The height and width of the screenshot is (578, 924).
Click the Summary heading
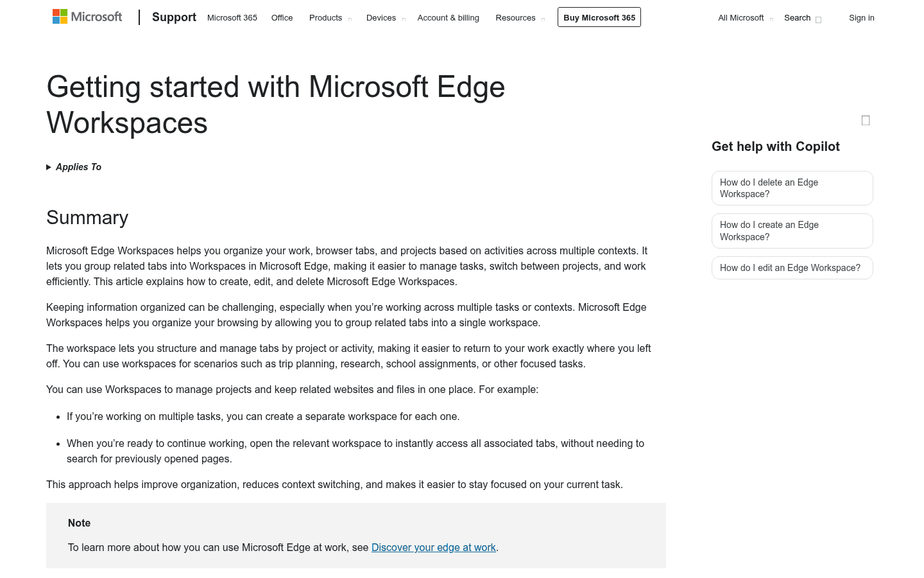click(87, 218)
